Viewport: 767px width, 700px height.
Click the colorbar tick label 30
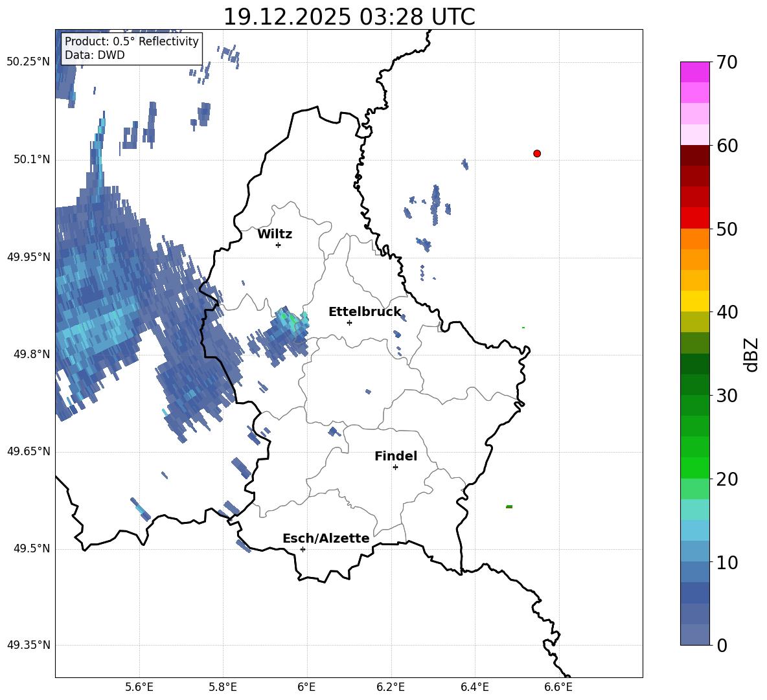point(727,396)
